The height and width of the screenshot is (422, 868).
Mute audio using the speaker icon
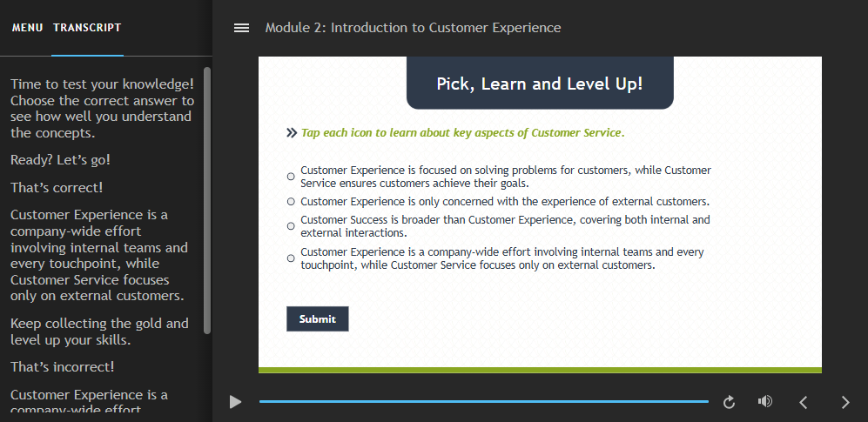tap(765, 401)
